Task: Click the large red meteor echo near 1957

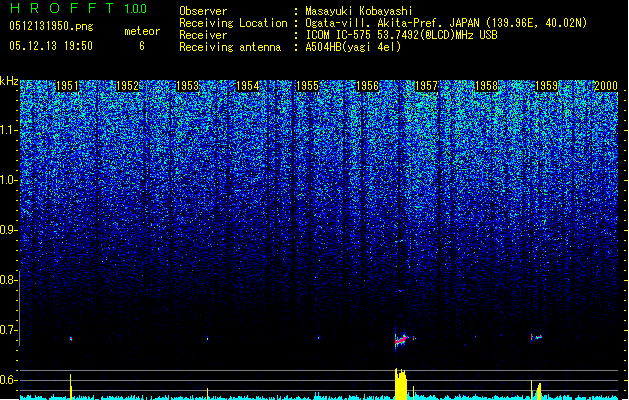Action: (401, 340)
